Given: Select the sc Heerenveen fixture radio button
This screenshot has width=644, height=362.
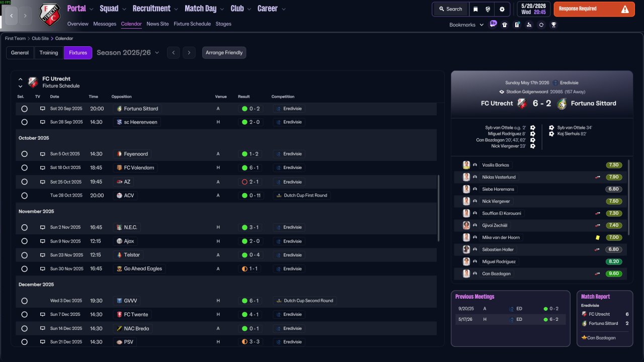Looking at the screenshot, I should tap(24, 122).
